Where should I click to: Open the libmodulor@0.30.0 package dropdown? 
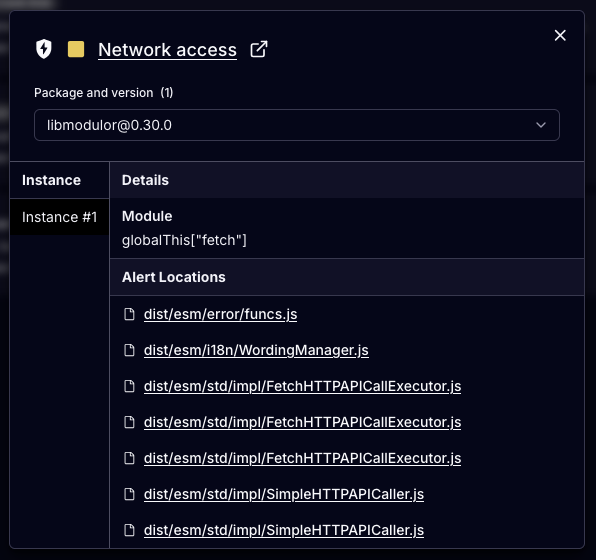(x=296, y=125)
